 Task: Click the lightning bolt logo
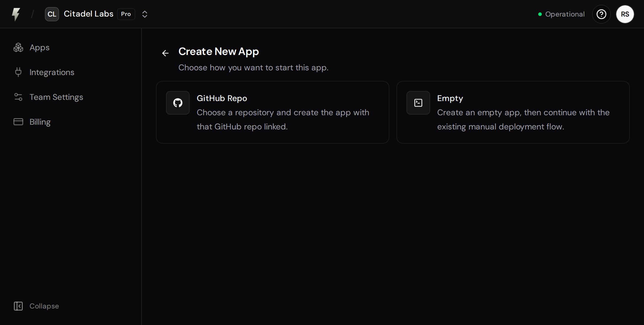16,14
